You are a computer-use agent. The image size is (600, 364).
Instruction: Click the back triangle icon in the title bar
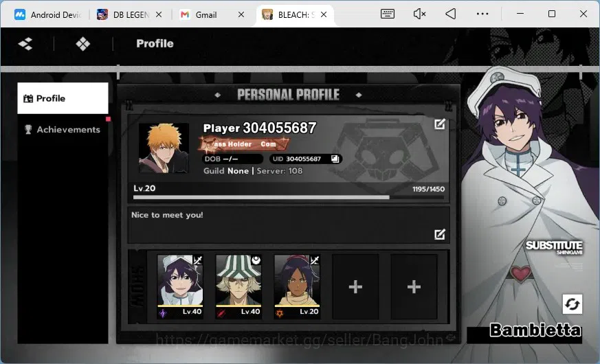451,14
